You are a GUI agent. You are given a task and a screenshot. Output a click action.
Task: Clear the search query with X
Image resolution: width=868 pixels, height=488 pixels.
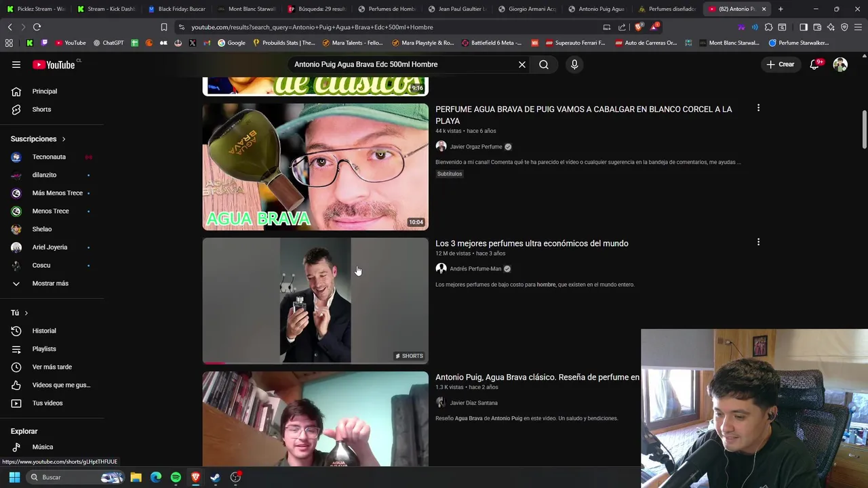pyautogui.click(x=522, y=64)
